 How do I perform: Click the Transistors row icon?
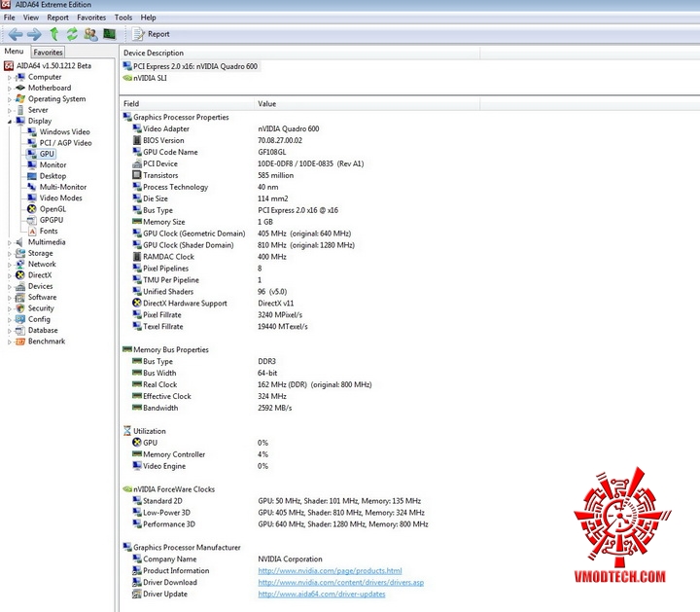[137, 175]
